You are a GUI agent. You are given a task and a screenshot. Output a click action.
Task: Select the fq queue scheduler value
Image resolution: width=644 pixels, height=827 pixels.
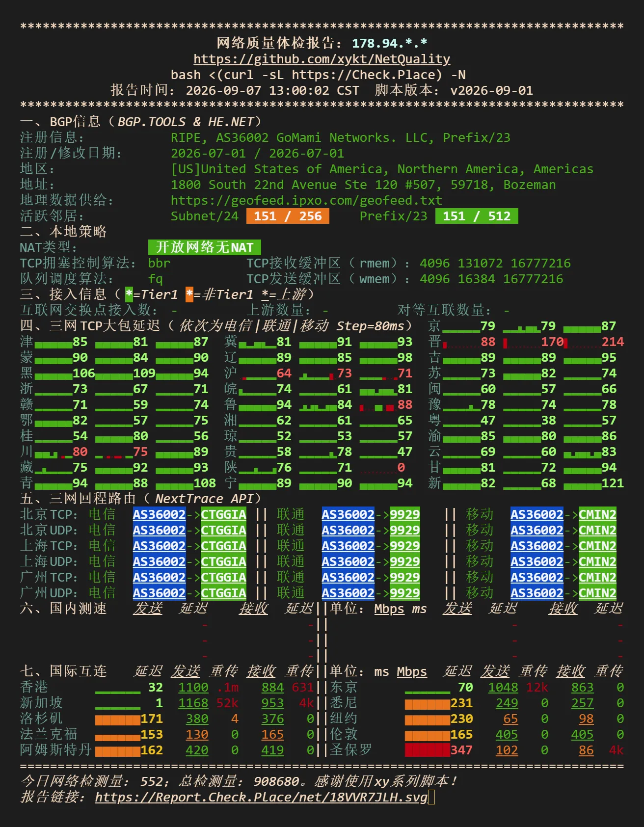(x=156, y=279)
